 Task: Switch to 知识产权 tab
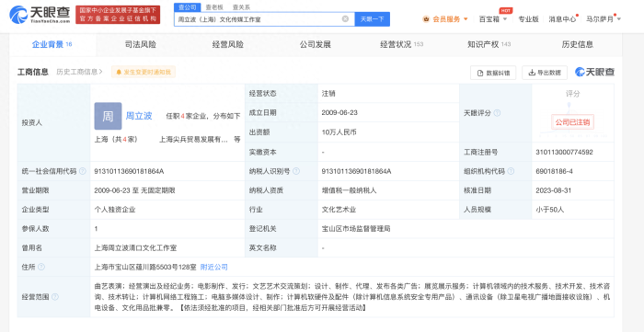click(x=489, y=44)
